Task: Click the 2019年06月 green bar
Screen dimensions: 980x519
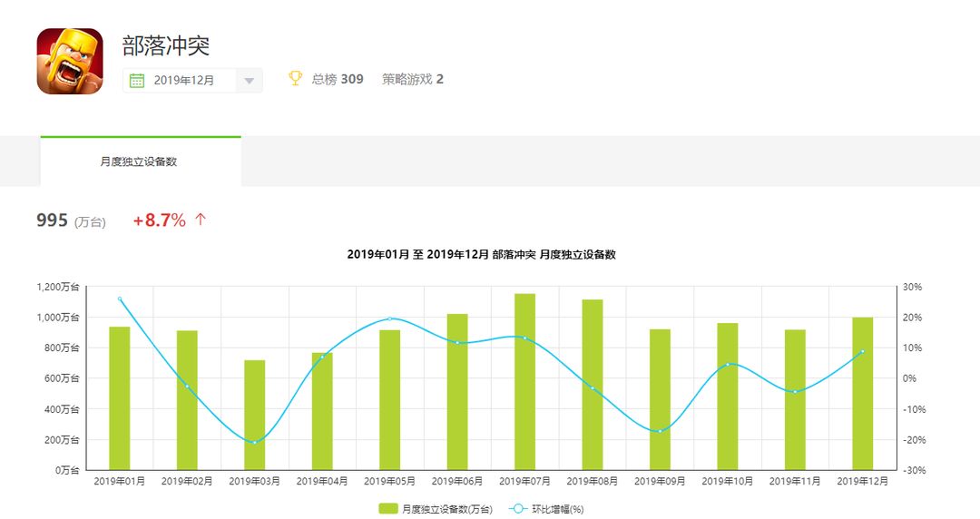Action: pyautogui.click(x=456, y=392)
